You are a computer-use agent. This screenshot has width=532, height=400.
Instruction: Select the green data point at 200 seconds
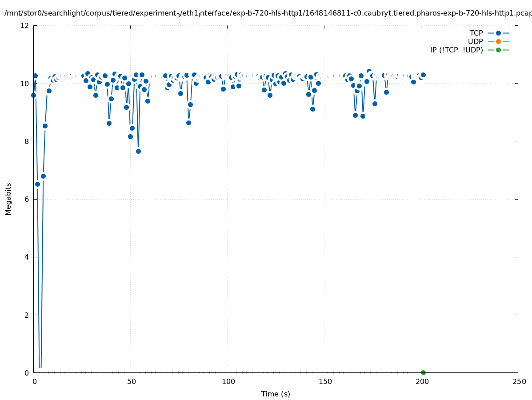point(423,372)
